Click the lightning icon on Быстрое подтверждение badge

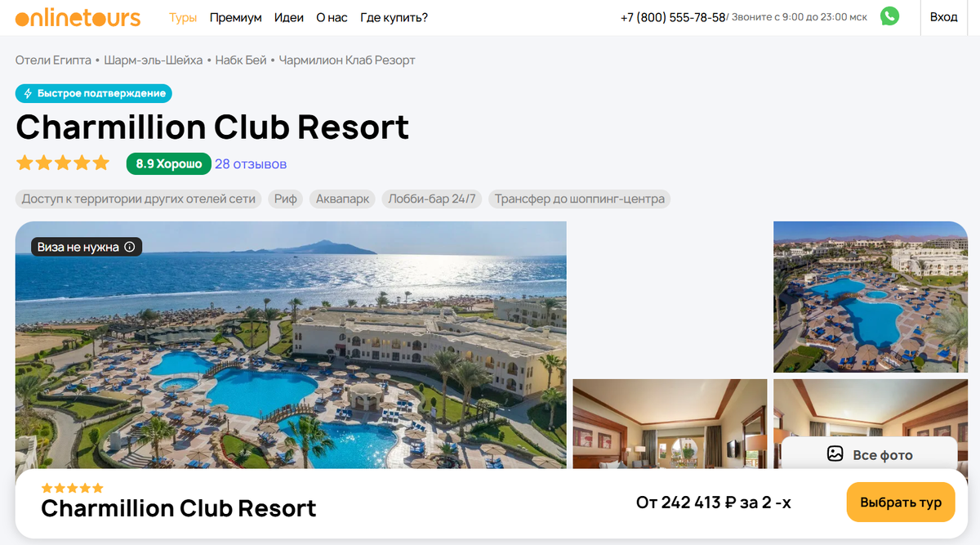click(28, 93)
